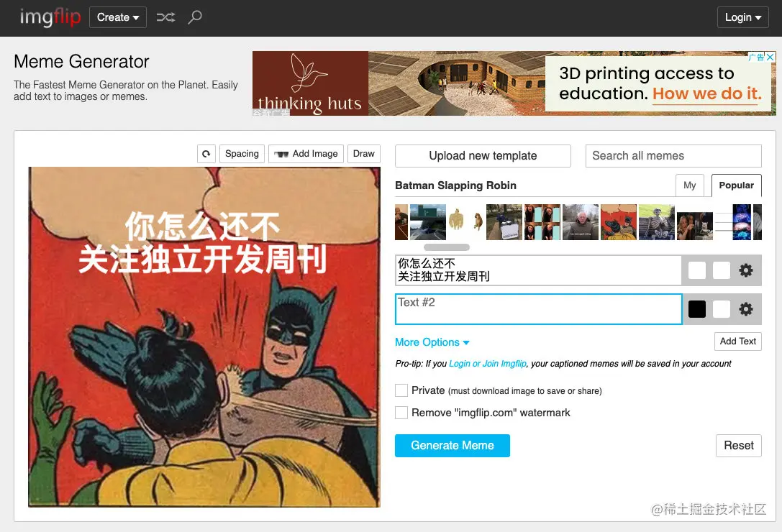This screenshot has width=782, height=532.
Task: Click the Text #2 input box
Action: [x=539, y=309]
